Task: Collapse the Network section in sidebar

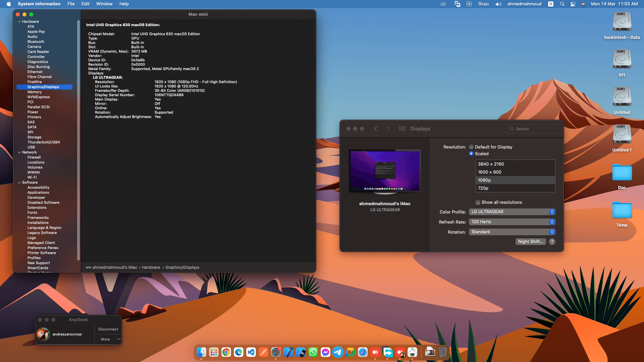Action: coord(19,153)
